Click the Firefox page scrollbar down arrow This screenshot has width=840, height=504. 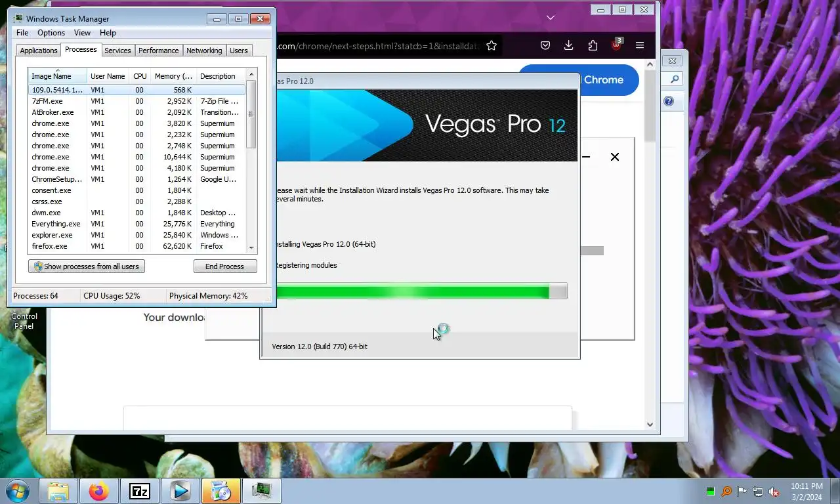[x=650, y=425]
